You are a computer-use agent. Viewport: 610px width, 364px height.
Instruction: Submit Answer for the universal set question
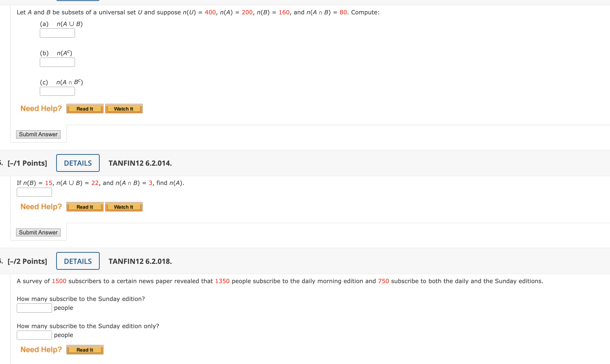pyautogui.click(x=38, y=134)
